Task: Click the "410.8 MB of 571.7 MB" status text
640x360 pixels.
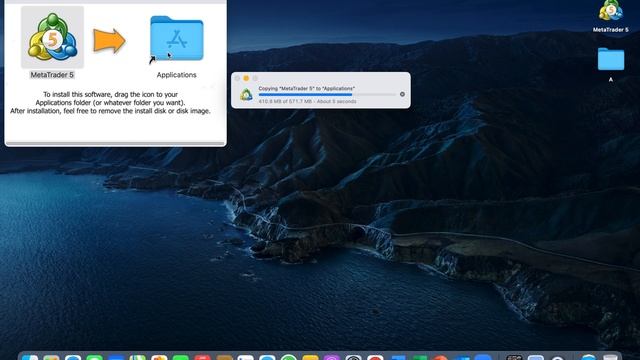Action: coord(307,101)
